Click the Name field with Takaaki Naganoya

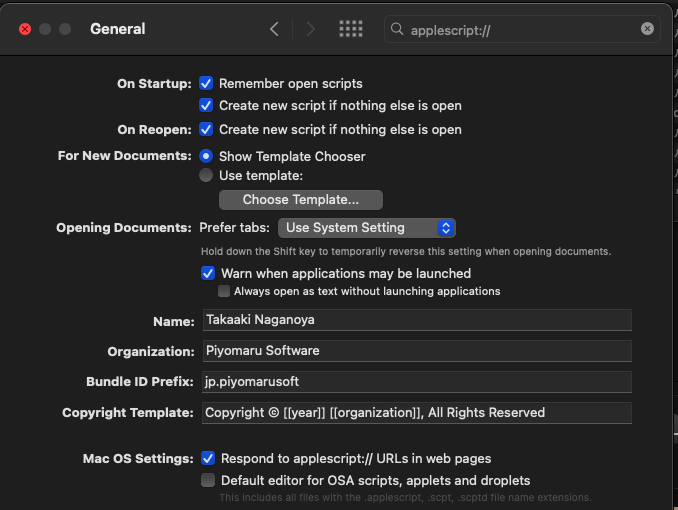pos(417,320)
